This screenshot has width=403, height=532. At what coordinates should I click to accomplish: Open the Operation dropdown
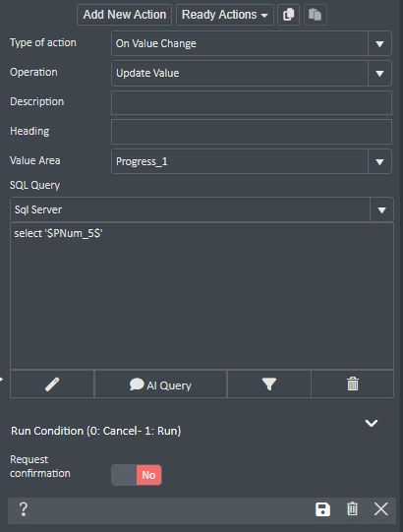coord(252,73)
